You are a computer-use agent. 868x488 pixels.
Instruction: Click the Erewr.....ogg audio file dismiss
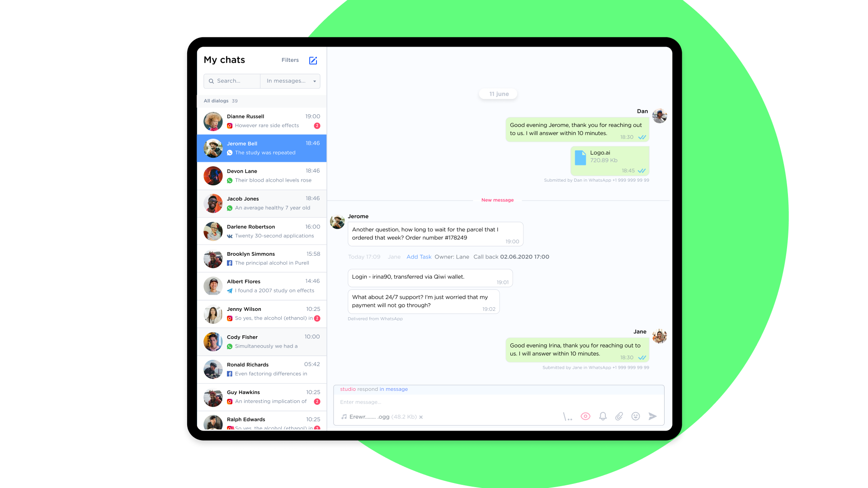(x=422, y=417)
